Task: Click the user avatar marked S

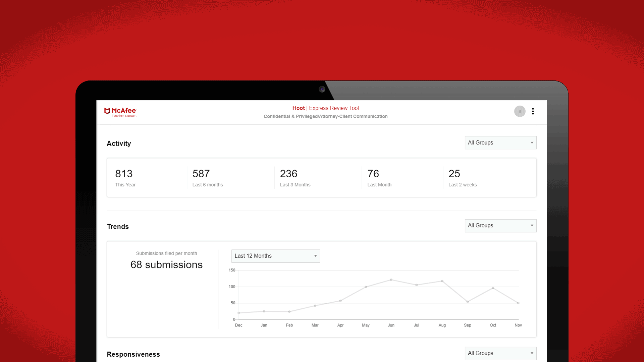Action: pos(520,111)
